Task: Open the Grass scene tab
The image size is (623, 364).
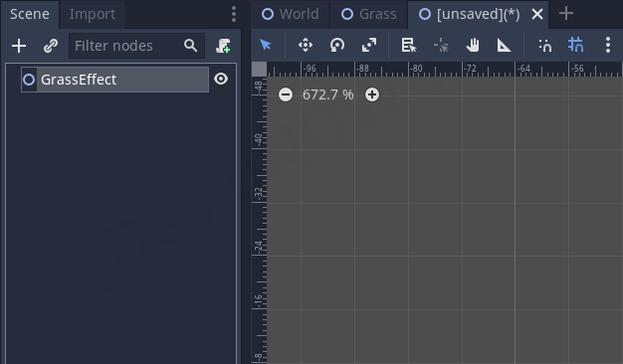Action: pyautogui.click(x=368, y=14)
